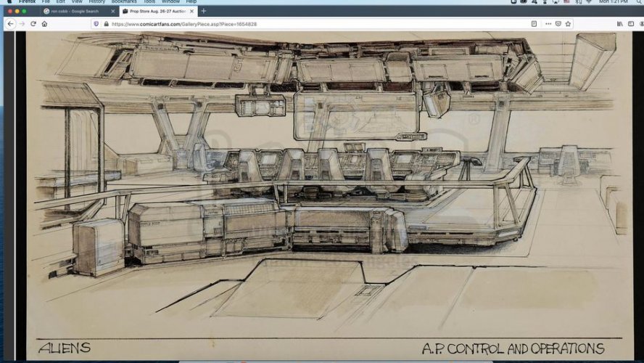
Task: Close the ron cobb Google Search tab
Action: 112,11
